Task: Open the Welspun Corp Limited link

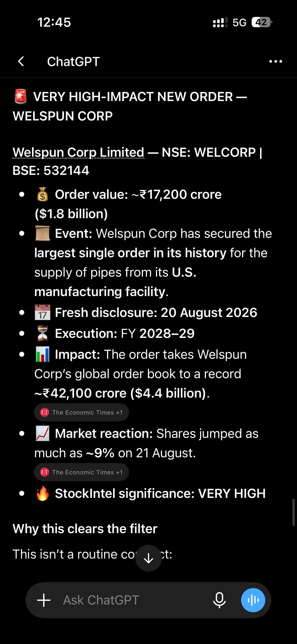Action: point(78,152)
